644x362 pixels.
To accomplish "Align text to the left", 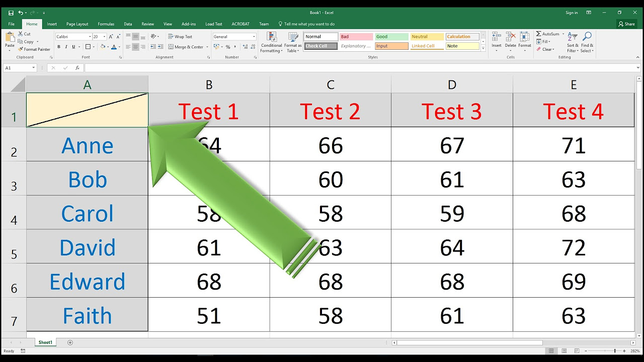I will [128, 47].
